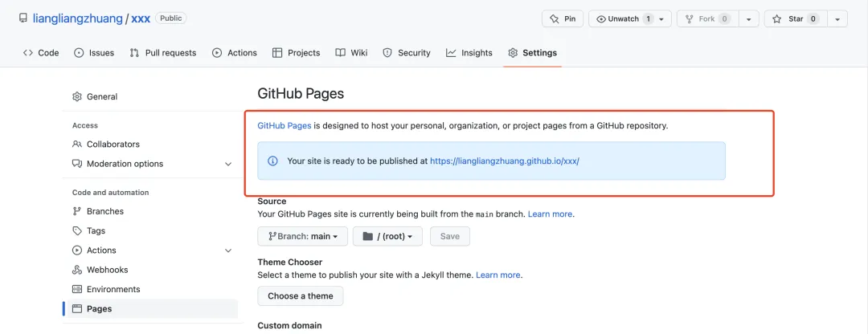Switch to the Code tab
Viewport: 868px width, 334px height.
(x=41, y=53)
